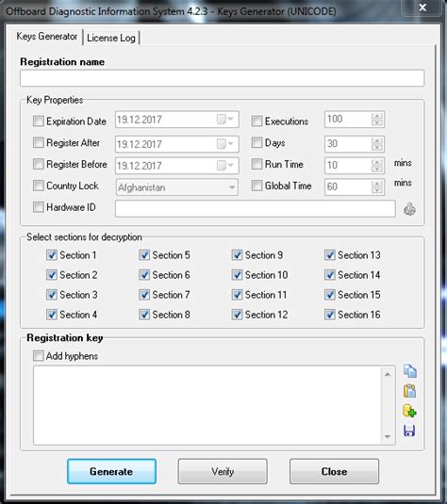447x504 pixels.
Task: Click the registration key scrollbar up arrow
Action: tap(388, 374)
